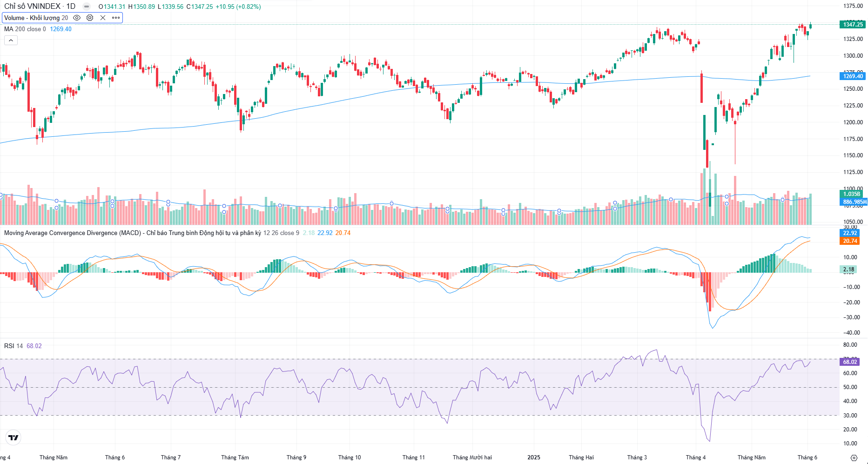Screen dimensions: 868x464
Task: Click the Tháng Tám time axis label
Action: pos(235,457)
